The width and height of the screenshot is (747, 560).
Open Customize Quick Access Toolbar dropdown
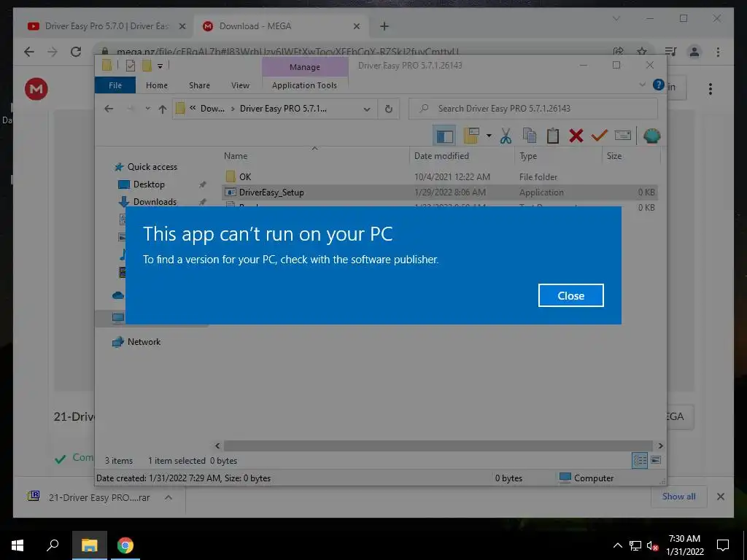click(160, 66)
